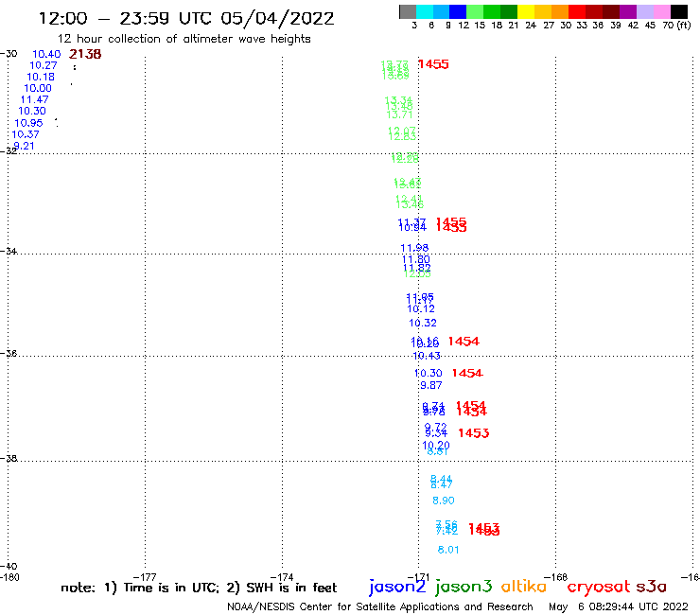Click the -171 longitude axis label
The image size is (700, 615).
tap(418, 577)
